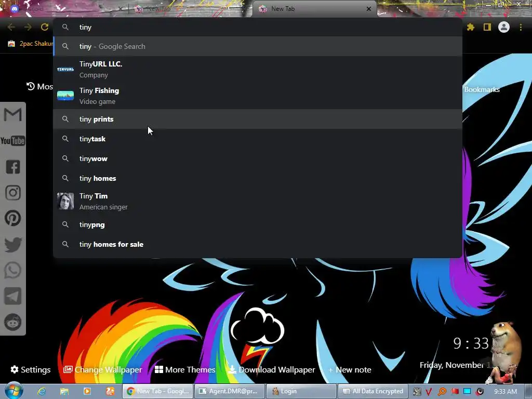The width and height of the screenshot is (532, 399).
Task: Click the address bar containing 'tiny'
Action: (258, 27)
